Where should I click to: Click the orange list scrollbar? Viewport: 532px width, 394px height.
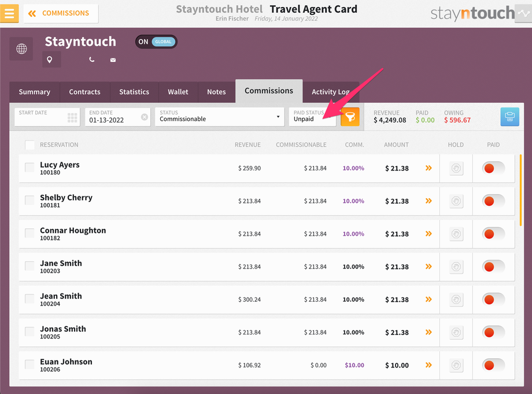tap(520, 190)
